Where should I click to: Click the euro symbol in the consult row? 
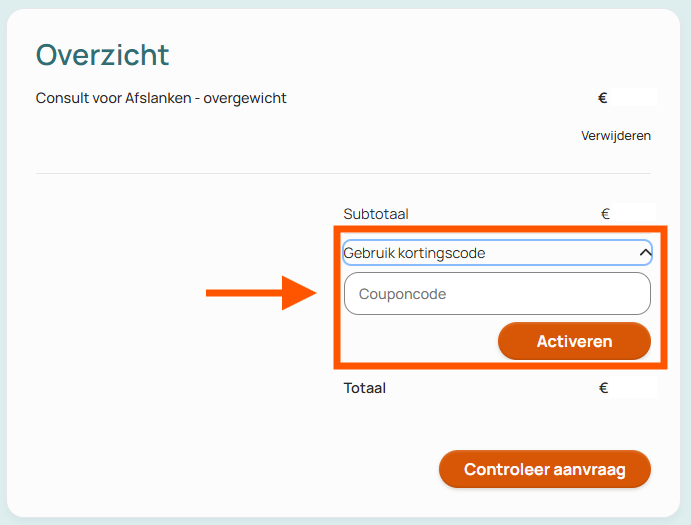[x=602, y=97]
